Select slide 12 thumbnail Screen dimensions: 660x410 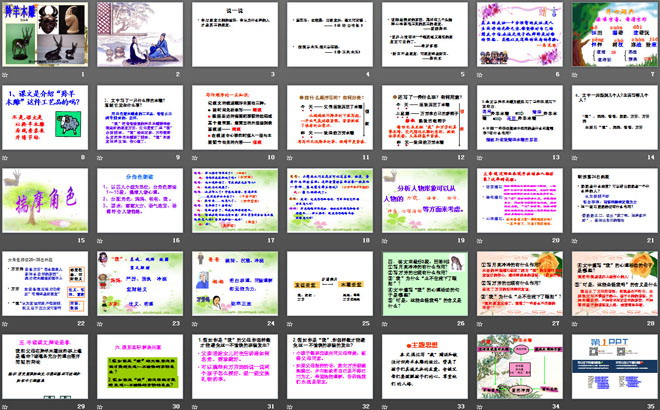[x=425, y=117]
